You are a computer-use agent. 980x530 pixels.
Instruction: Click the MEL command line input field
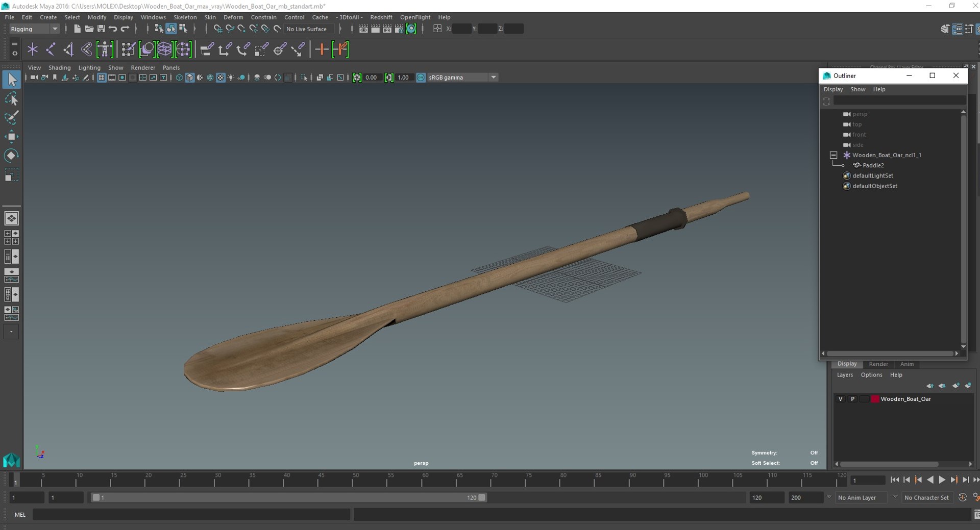click(191, 515)
